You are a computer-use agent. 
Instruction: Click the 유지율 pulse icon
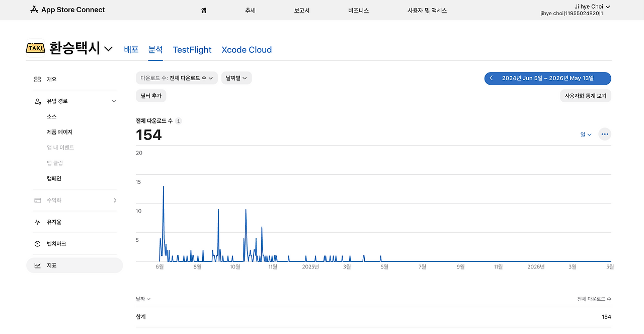38,222
